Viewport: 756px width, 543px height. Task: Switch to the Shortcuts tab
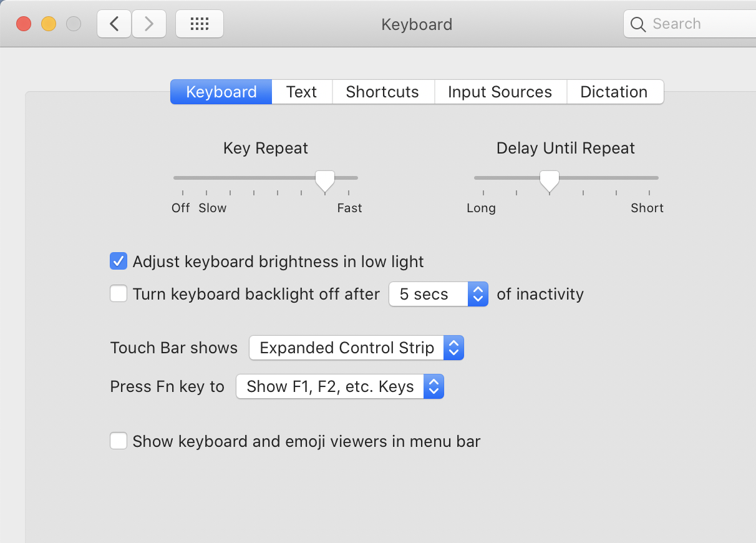(382, 92)
